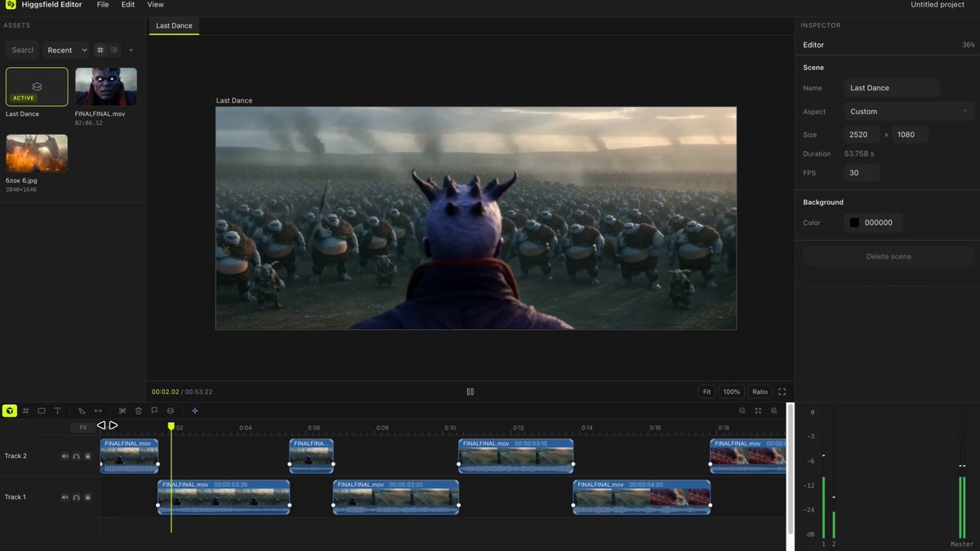The image size is (980, 551).
Task: Mute Track 1 audio
Action: point(65,497)
